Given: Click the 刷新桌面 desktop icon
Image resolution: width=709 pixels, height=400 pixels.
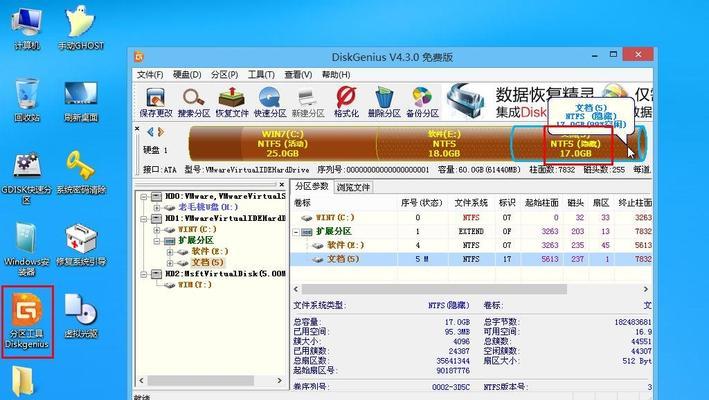Looking at the screenshot, I should pos(81,100).
